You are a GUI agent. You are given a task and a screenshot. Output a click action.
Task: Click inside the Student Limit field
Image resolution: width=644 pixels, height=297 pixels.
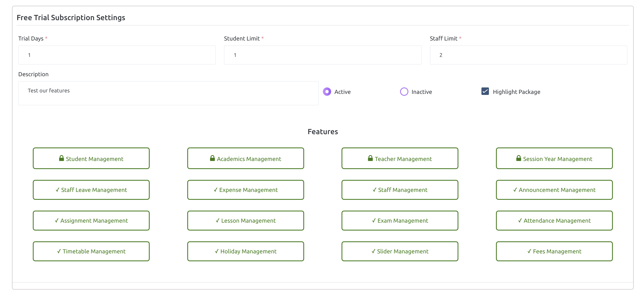point(322,55)
